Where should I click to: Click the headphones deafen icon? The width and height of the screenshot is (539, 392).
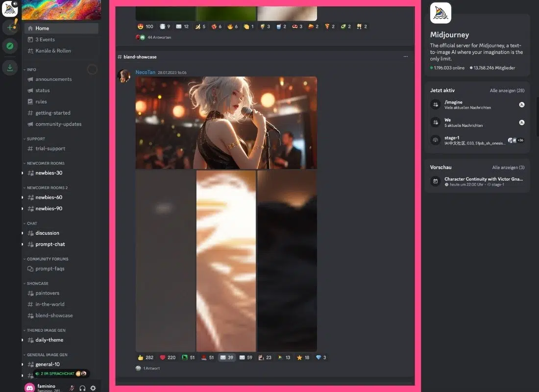(82, 388)
